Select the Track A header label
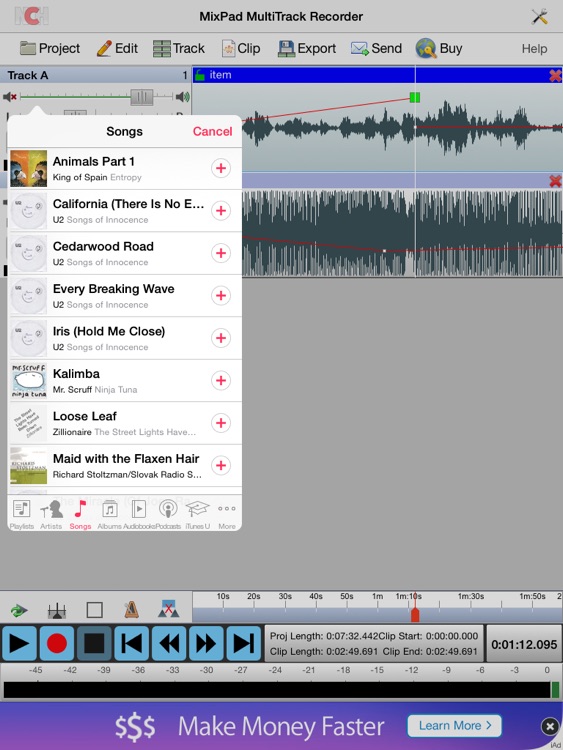This screenshot has height=750, width=563. point(28,76)
